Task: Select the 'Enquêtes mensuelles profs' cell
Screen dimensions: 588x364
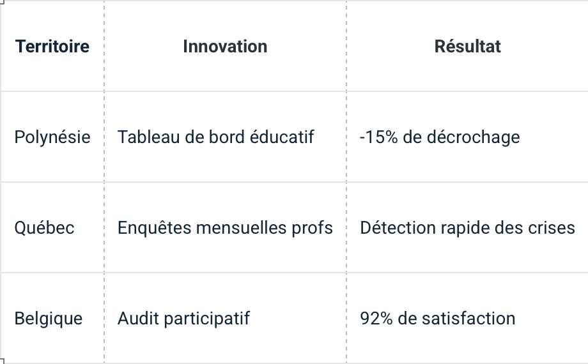Action: point(225,228)
